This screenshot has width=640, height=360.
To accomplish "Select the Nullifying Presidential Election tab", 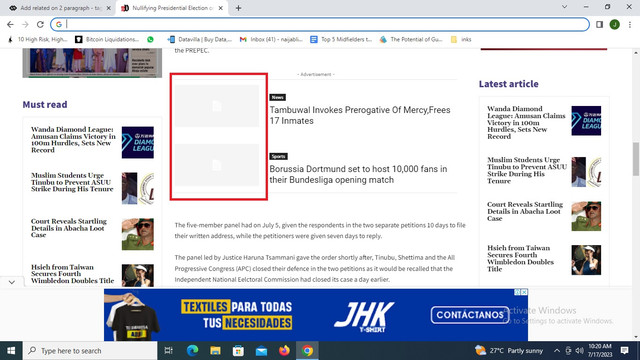I will (172, 8).
